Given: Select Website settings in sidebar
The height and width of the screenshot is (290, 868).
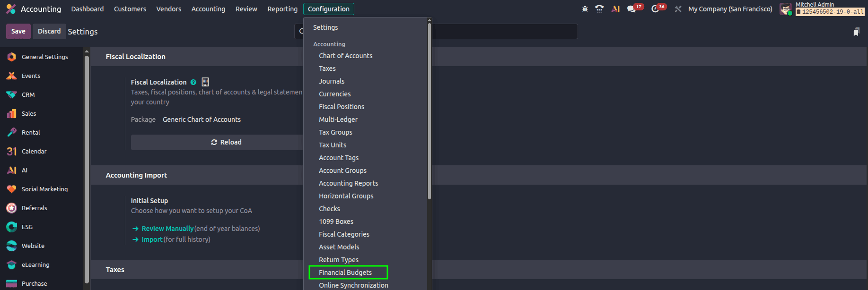Looking at the screenshot, I should point(42,246).
